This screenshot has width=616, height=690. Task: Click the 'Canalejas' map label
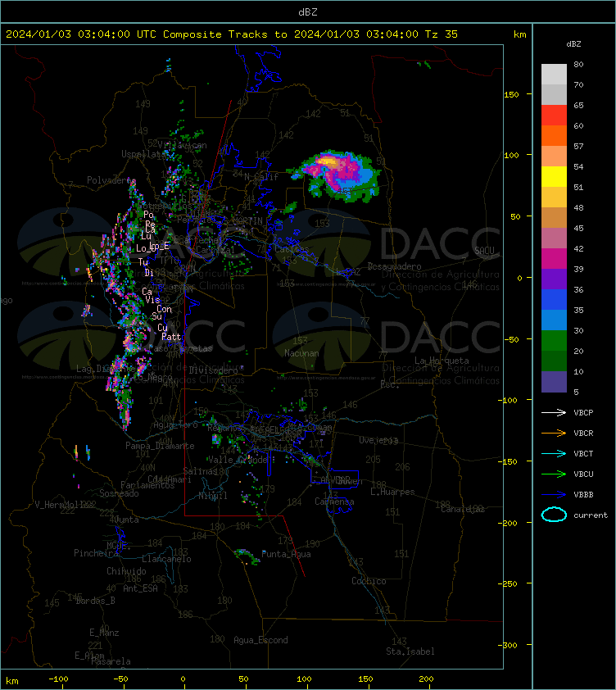click(463, 509)
